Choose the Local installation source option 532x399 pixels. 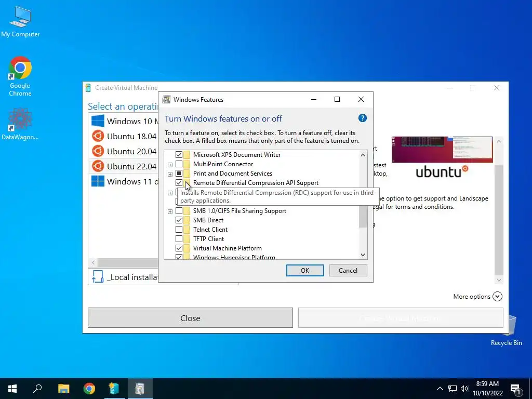(x=124, y=277)
